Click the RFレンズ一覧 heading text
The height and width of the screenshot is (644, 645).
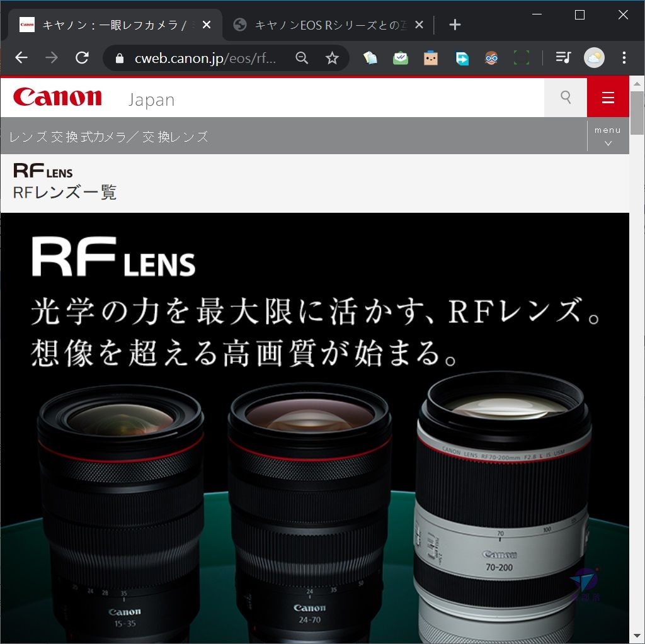[65, 192]
